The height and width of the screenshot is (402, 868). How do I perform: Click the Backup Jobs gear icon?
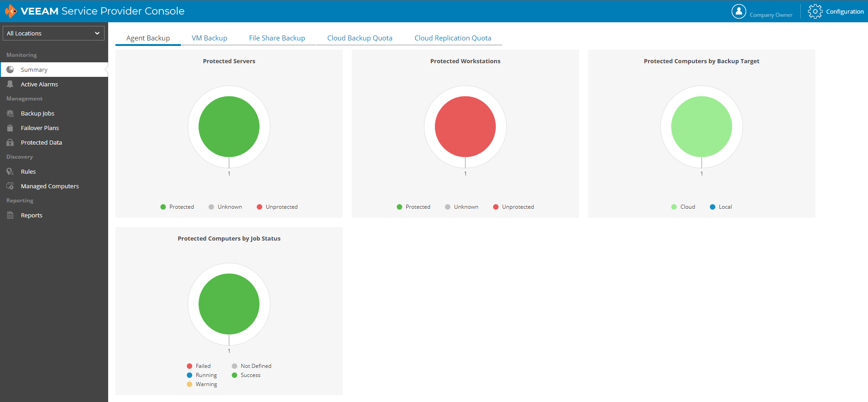pos(10,113)
